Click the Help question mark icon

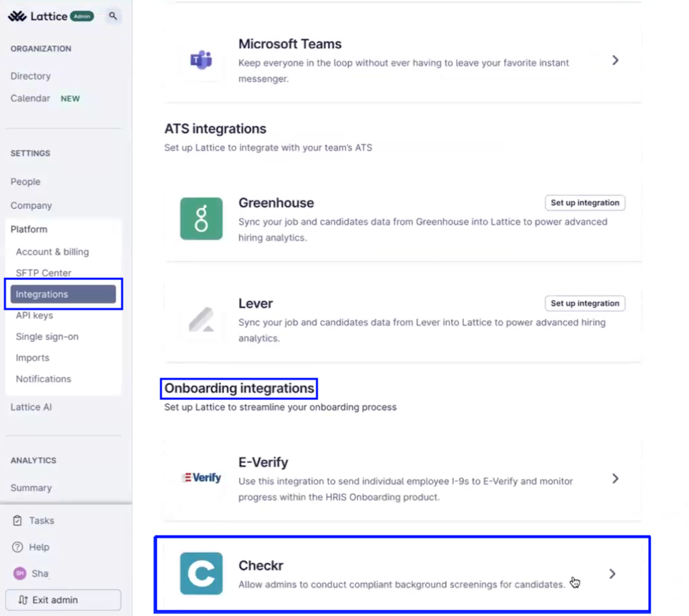(x=17, y=547)
